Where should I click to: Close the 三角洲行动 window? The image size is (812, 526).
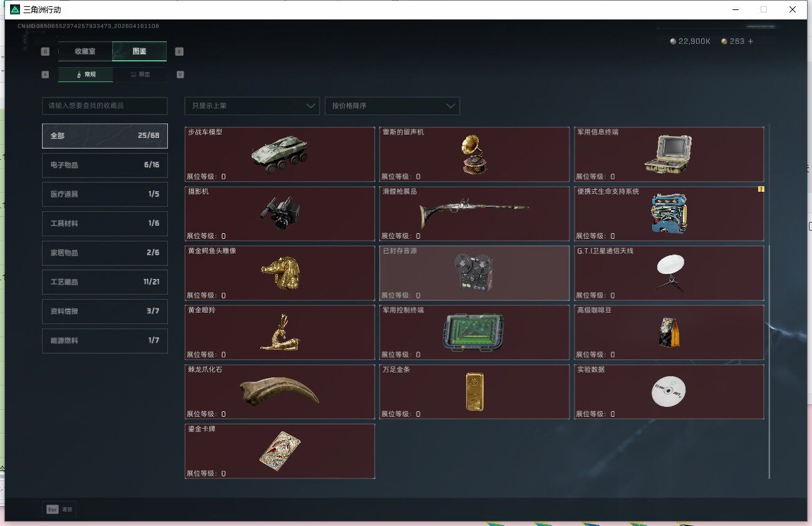793,9
